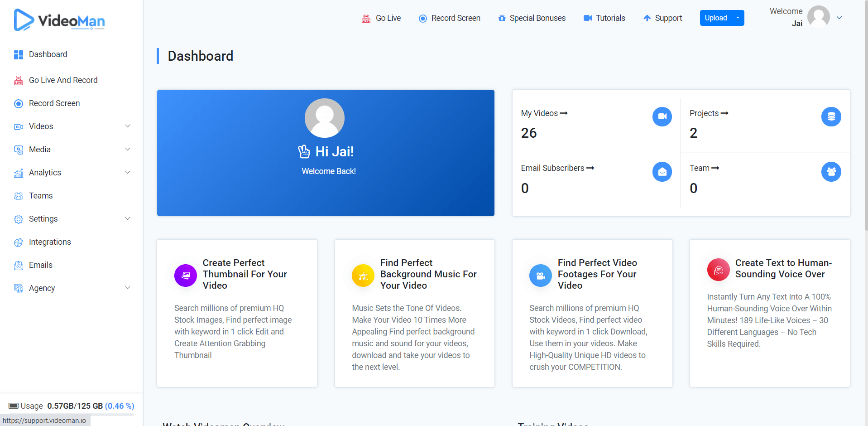Open Emails in the sidebar

pos(41,265)
